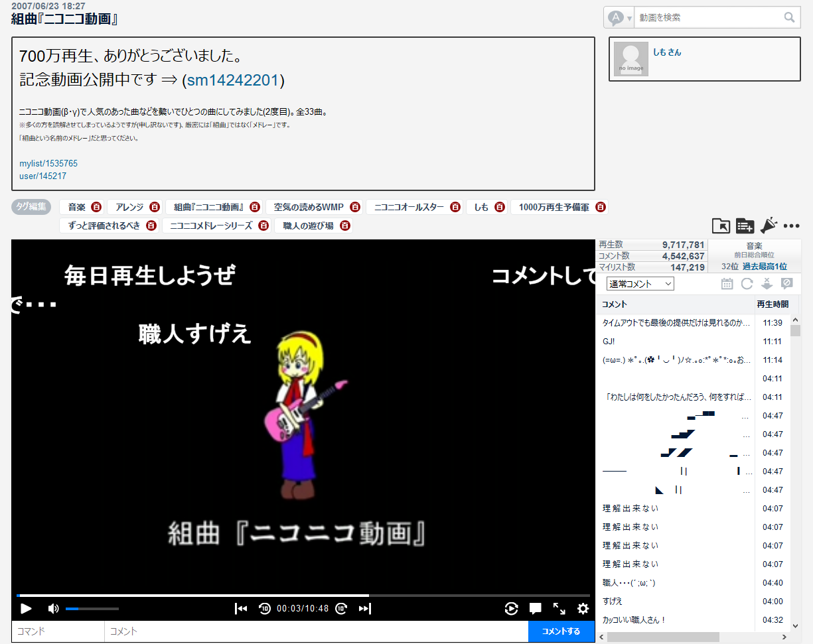Viewport: 813px width, 644px height.
Task: Open the 過去最高1位 ranking link
Action: (x=765, y=267)
